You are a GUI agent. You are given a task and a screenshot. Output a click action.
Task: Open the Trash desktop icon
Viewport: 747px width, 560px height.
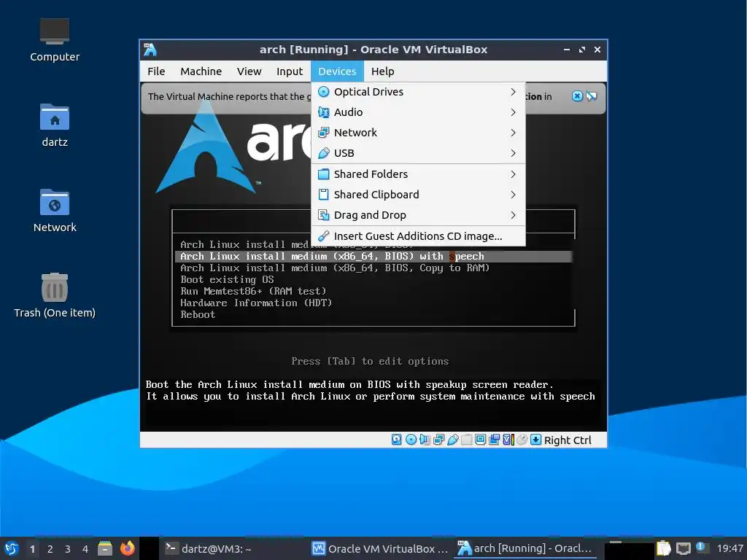click(x=55, y=296)
